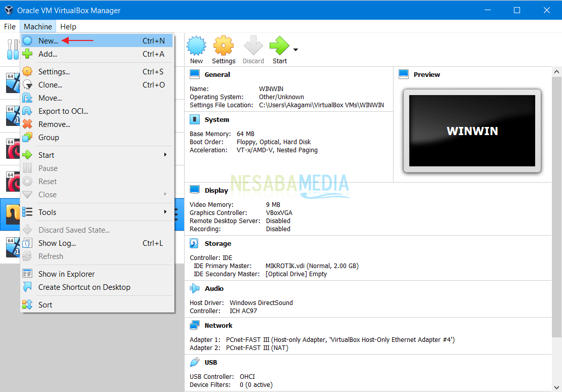The height and width of the screenshot is (392, 562).
Task: Click the USB section header
Action: pyautogui.click(x=211, y=363)
